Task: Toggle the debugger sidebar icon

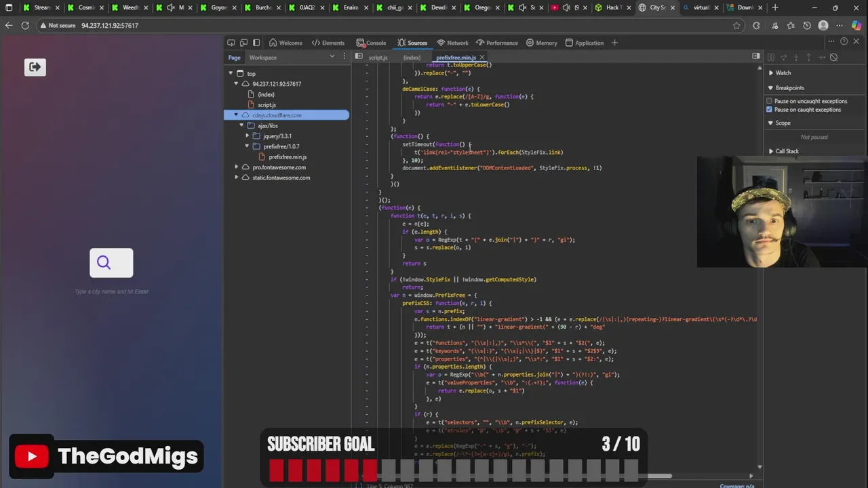Action: (756, 56)
